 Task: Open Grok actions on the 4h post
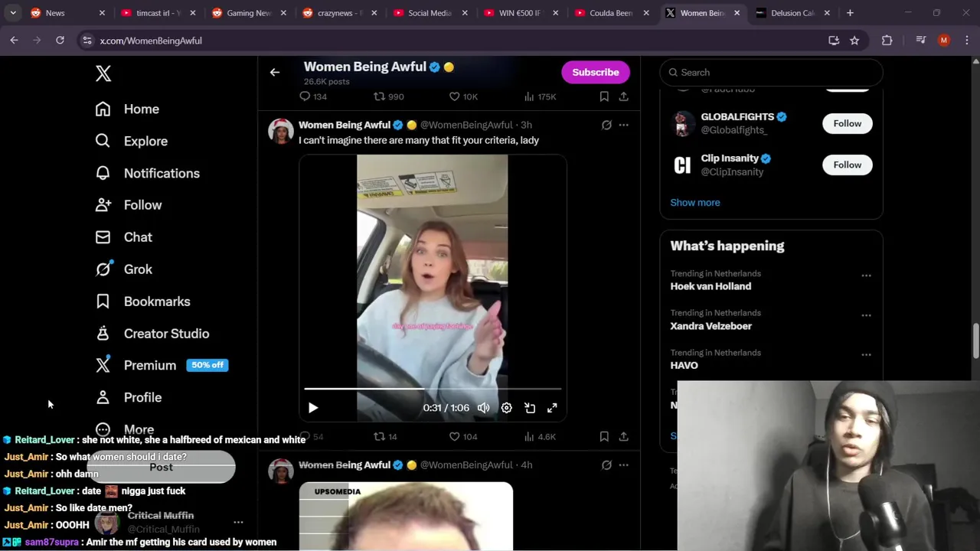point(606,465)
